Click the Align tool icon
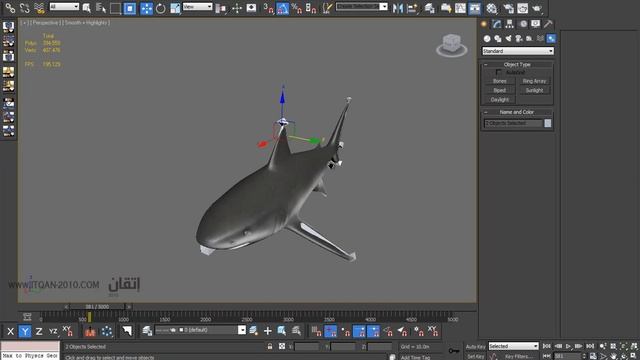 [412, 8]
